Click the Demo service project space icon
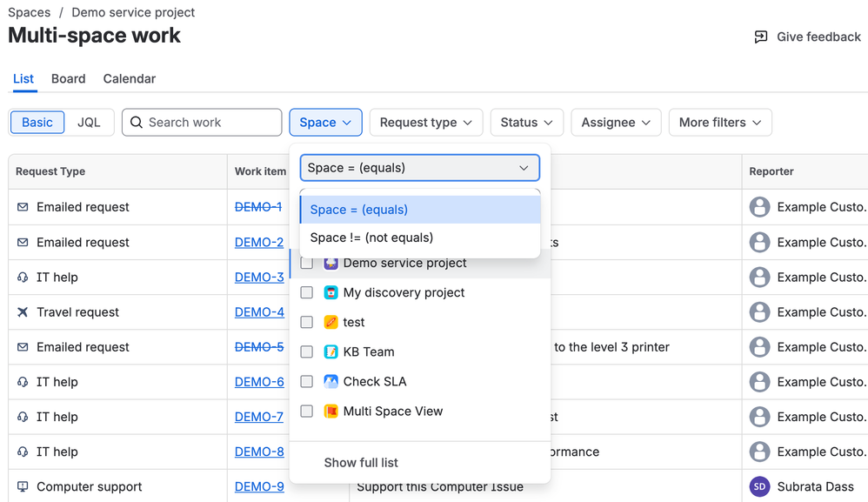Viewport: 868px width, 502px height. 331,263
